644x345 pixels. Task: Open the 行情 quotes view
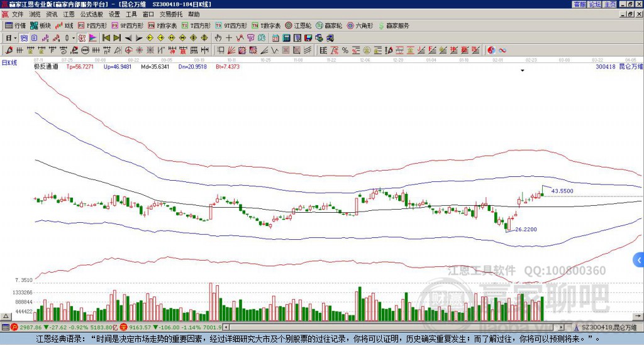(15, 25)
